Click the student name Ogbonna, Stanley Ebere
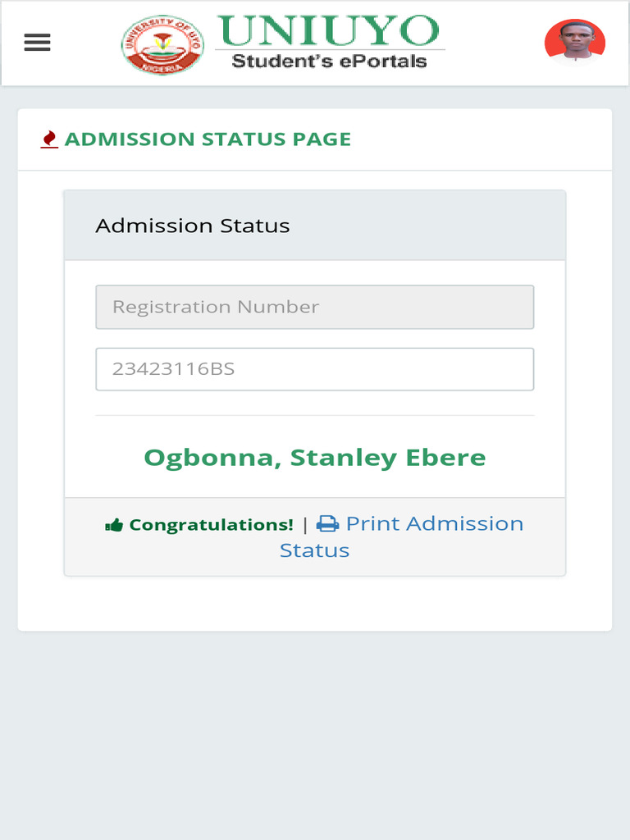This screenshot has height=840, width=630. 315,458
